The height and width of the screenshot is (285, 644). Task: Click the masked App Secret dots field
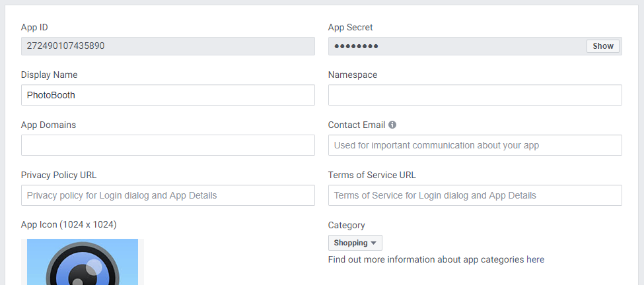point(456,46)
